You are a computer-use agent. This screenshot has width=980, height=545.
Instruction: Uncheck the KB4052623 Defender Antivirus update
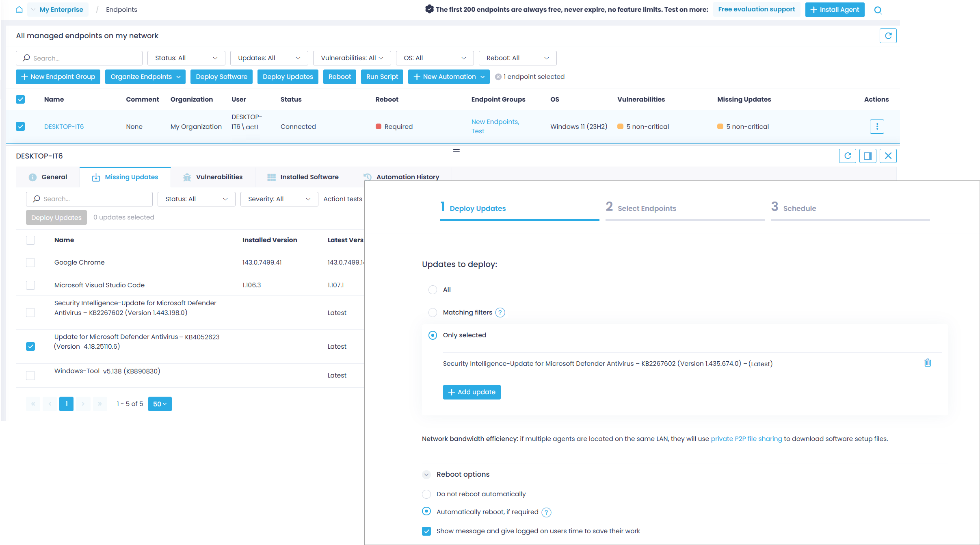[30, 346]
